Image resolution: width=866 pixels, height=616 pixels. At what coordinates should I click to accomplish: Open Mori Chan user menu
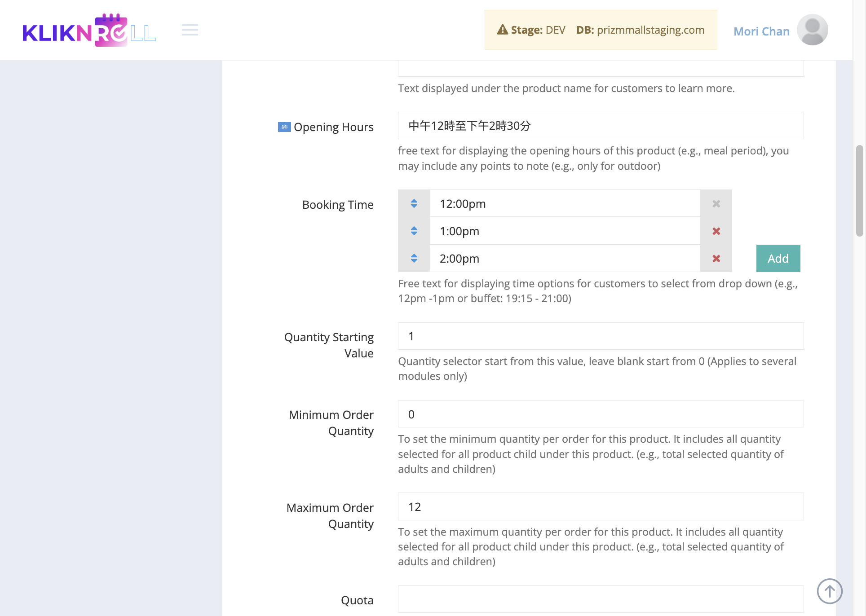coord(761,31)
